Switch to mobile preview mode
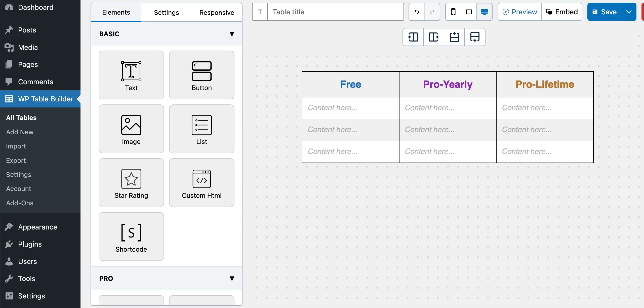The height and width of the screenshot is (308, 644). pyautogui.click(x=453, y=12)
